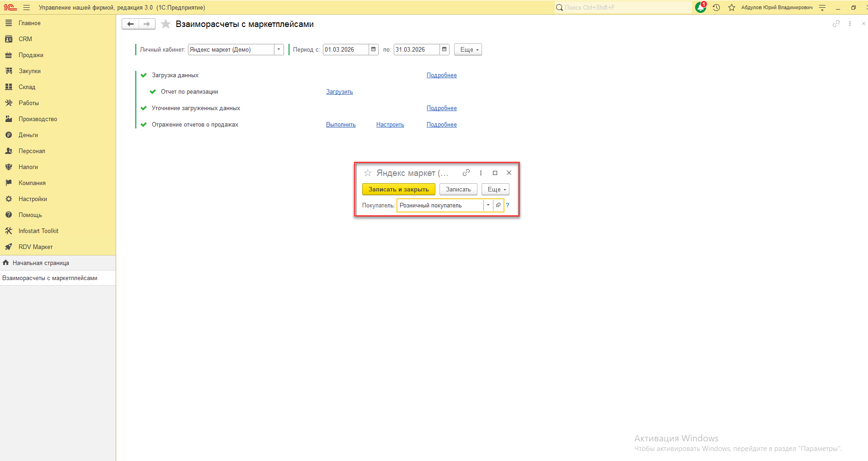The width and height of the screenshot is (868, 461).
Task: Open the Покупатель record with open-form icon
Action: click(x=498, y=205)
